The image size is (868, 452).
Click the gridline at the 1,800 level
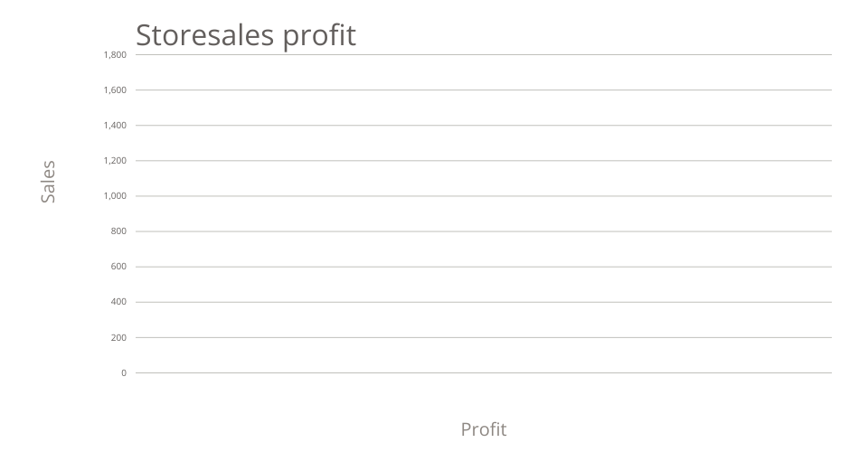[x=484, y=54]
